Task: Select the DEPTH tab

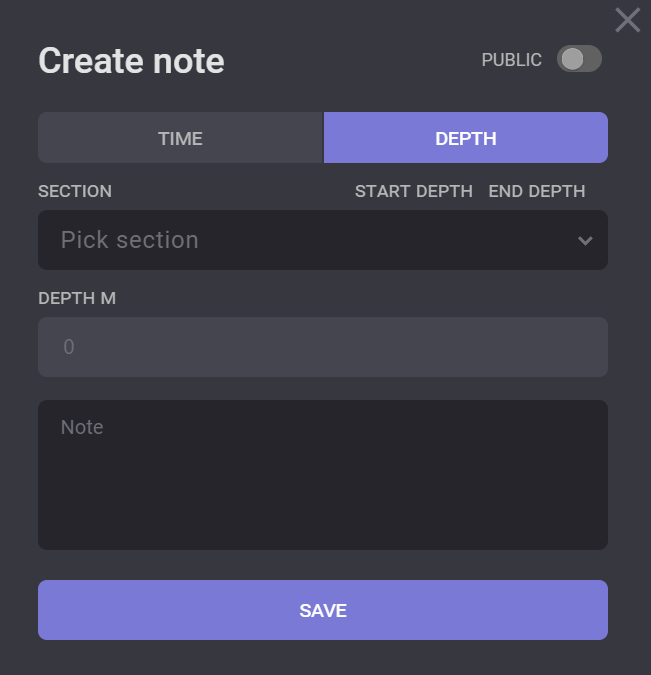Action: click(466, 138)
